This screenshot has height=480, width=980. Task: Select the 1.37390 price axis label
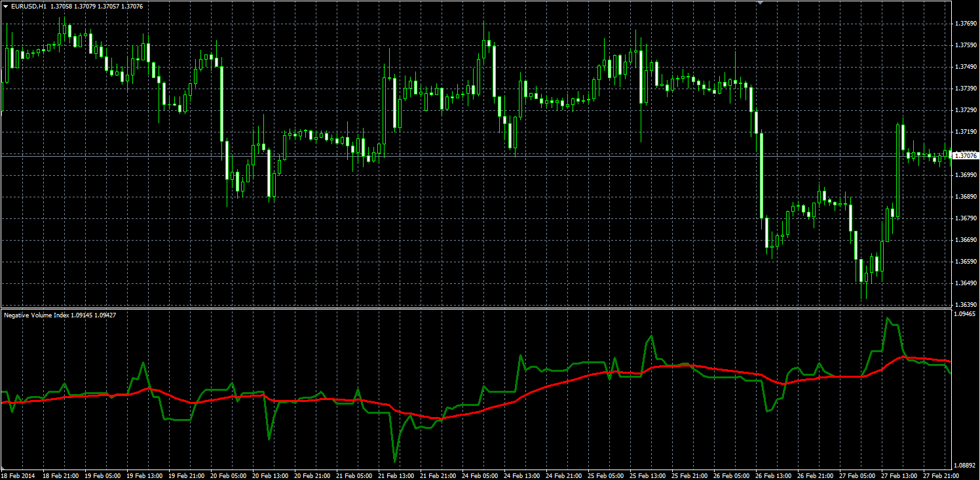(966, 89)
